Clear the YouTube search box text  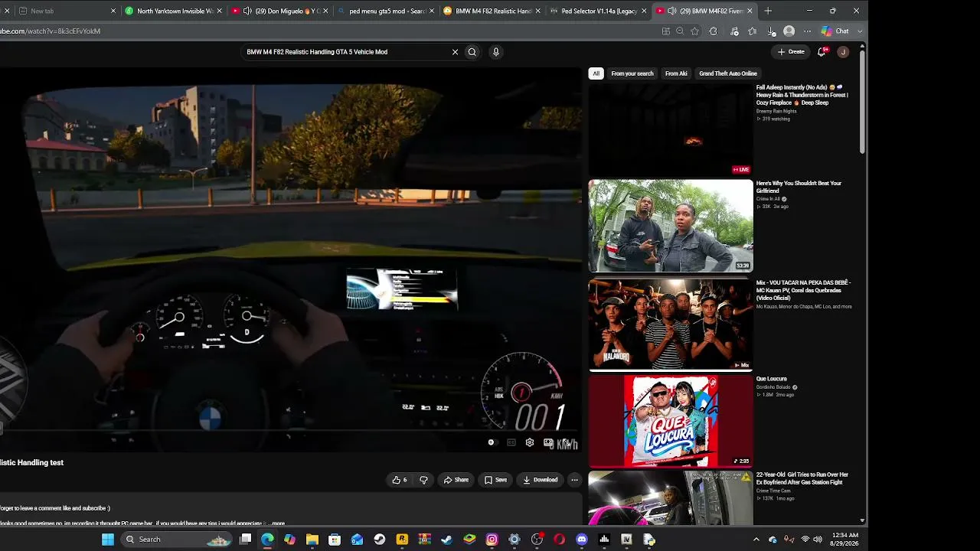point(455,52)
